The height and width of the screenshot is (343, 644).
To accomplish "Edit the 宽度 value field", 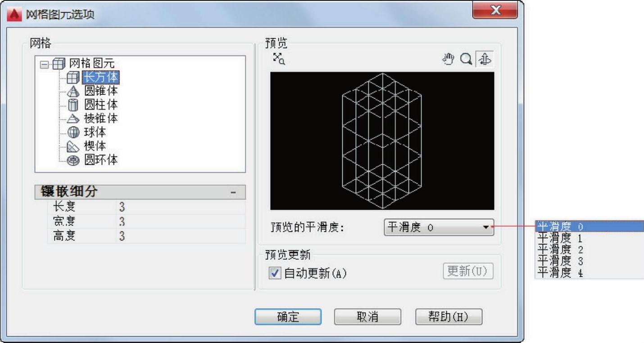I will pos(181,222).
